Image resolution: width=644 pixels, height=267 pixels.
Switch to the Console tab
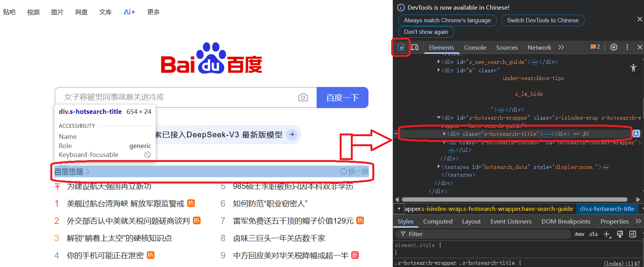point(475,47)
